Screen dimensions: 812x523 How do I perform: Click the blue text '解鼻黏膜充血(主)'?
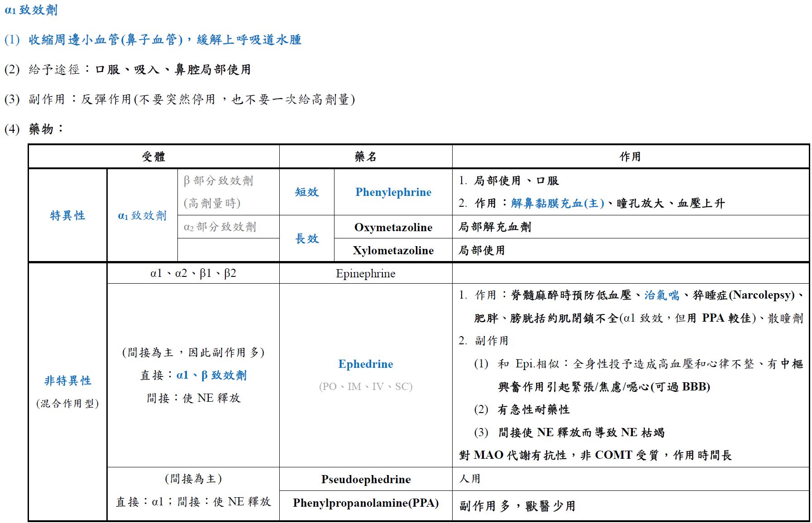[x=558, y=204]
